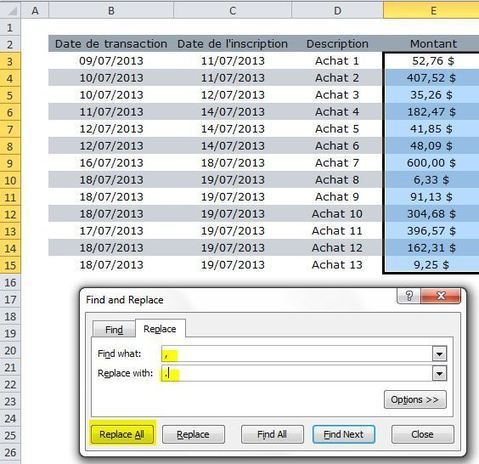The height and width of the screenshot is (464, 479).
Task: Select the row 9 header
Action: pyautogui.click(x=10, y=163)
